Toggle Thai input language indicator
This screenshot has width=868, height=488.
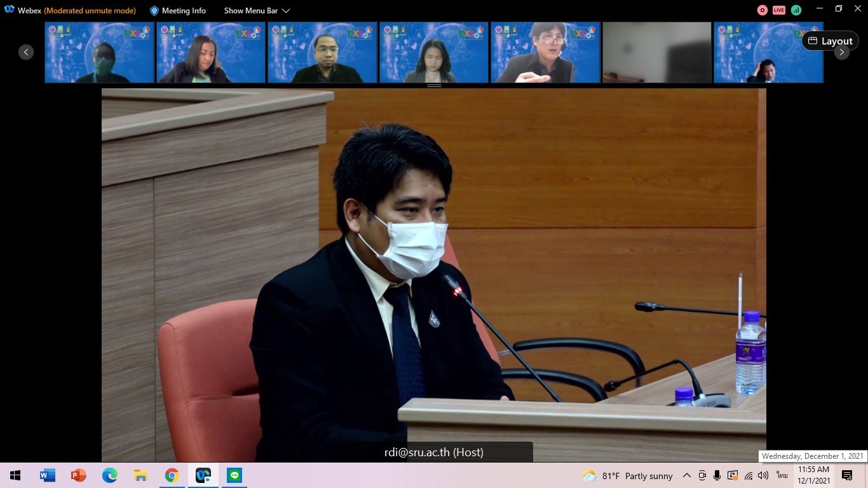point(782,475)
